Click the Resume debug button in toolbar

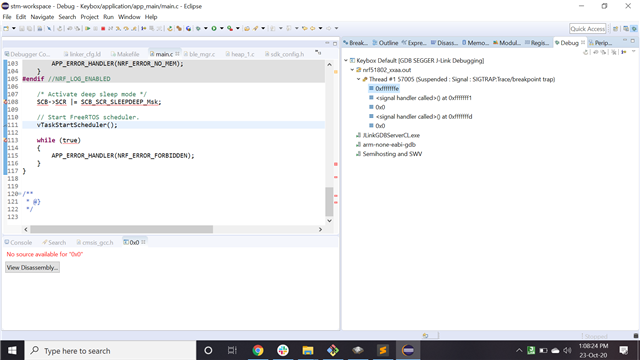(x=87, y=29)
